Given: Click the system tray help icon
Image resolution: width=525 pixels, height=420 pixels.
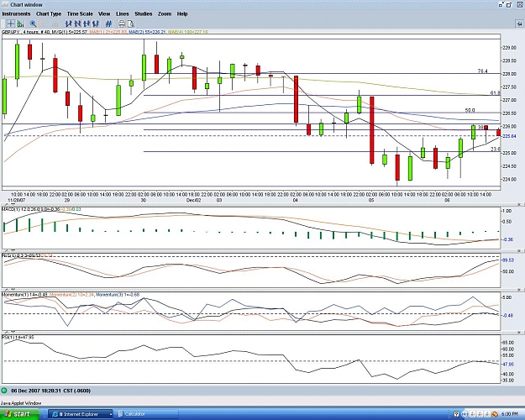Looking at the screenshot, I should click(x=456, y=415).
